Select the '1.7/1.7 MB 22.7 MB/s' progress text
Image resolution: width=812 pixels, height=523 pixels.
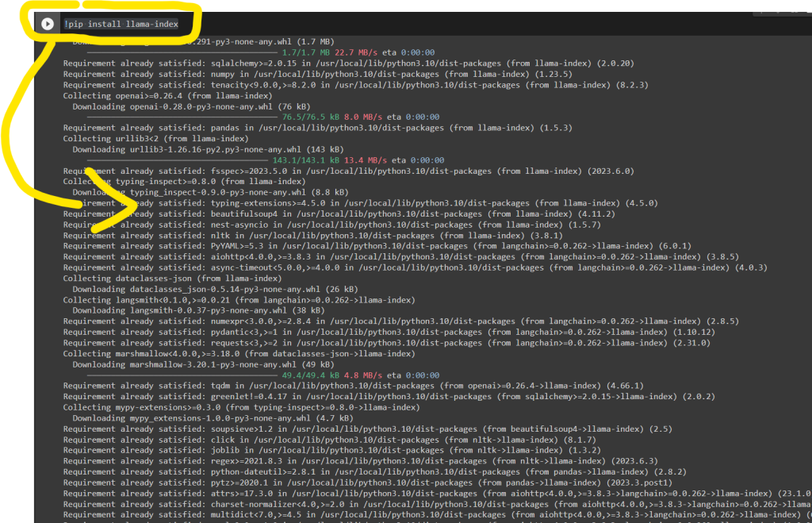pyautogui.click(x=330, y=52)
